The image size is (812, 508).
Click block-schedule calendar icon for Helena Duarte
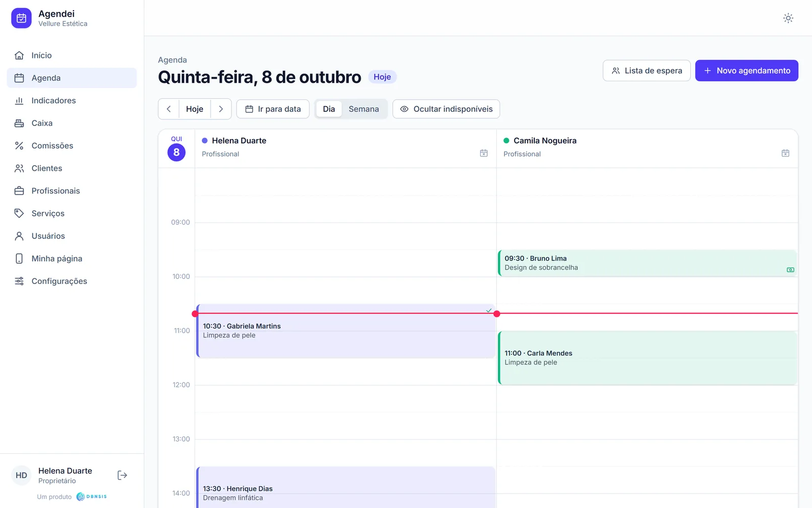tap(484, 153)
